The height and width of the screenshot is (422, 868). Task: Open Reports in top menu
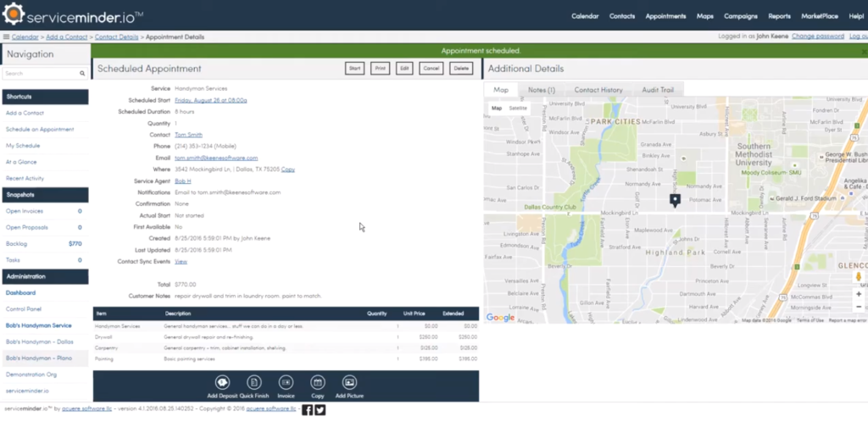(779, 16)
